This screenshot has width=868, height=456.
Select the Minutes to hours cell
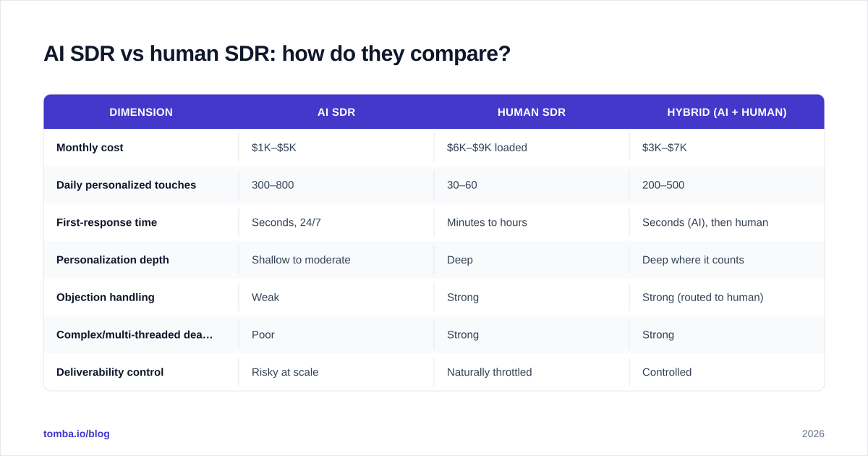click(532, 223)
